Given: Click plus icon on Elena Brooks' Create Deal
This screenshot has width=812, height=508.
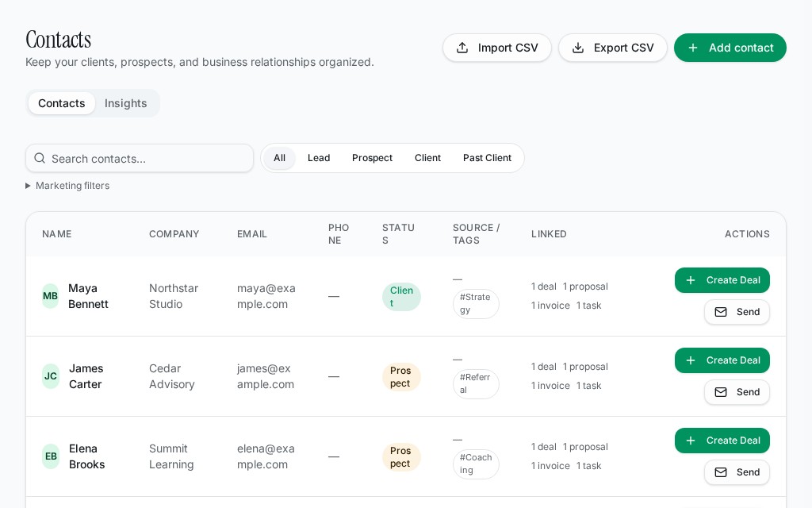Looking at the screenshot, I should [691, 441].
